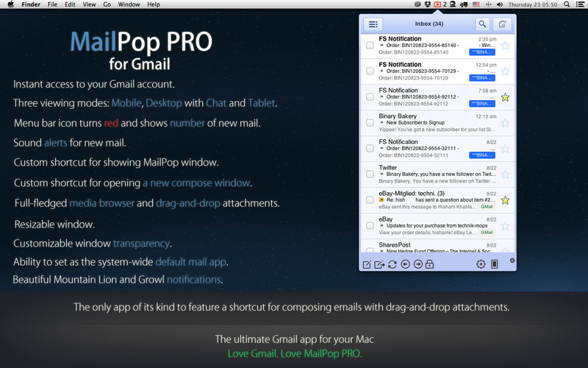Click the refresh circular arrows icon
The width and height of the screenshot is (588, 368).
tap(392, 265)
